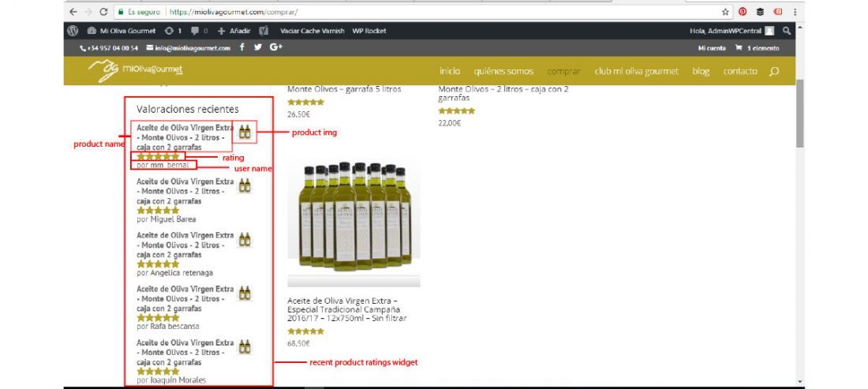
Task: Open the site's Facebook page icon
Action: point(242,47)
